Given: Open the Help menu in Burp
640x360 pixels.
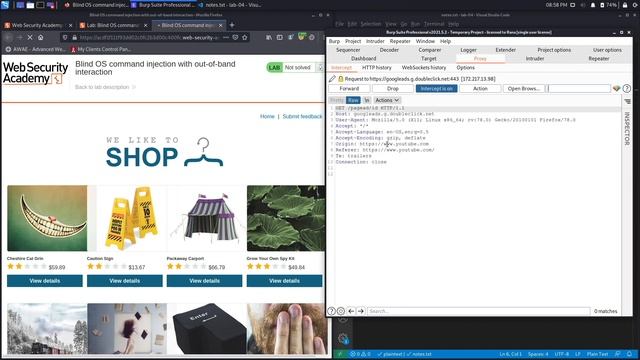Looking at the screenshot, I should 445,41.
